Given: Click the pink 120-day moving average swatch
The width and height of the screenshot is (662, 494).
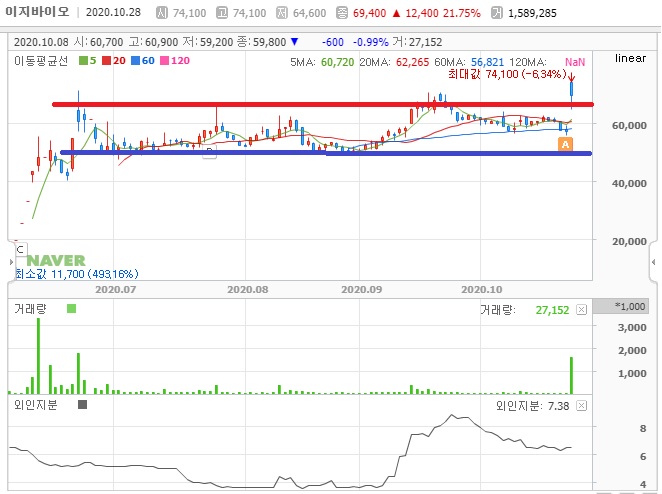Looking at the screenshot, I should (165, 61).
